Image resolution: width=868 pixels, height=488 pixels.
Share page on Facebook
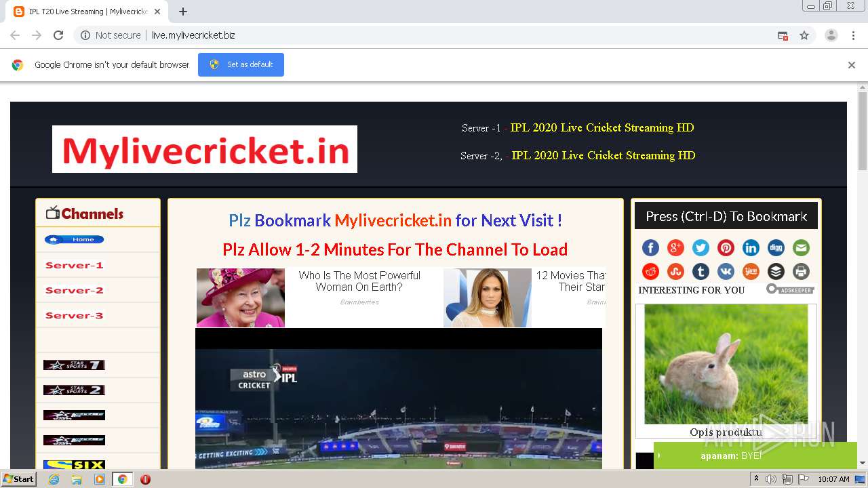650,247
